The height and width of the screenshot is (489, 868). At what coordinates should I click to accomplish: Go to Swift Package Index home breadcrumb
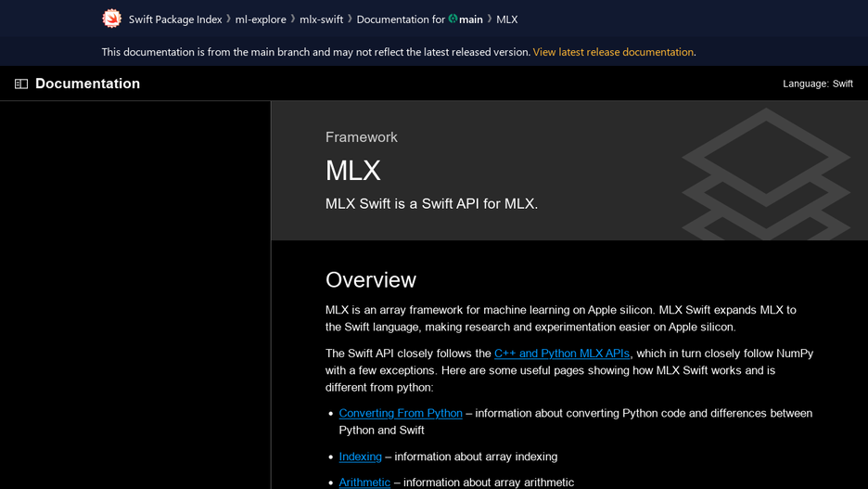click(x=175, y=19)
